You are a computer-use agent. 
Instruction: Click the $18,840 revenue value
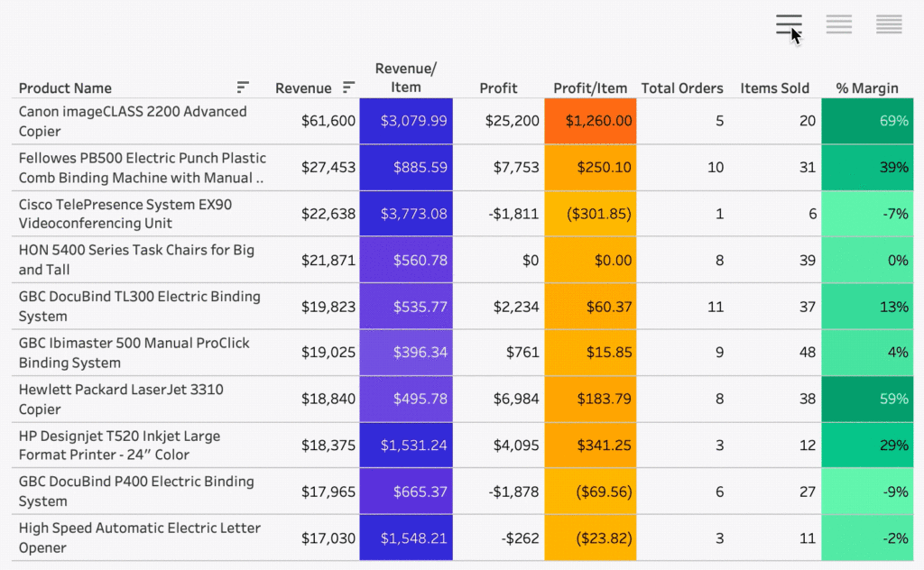328,400
